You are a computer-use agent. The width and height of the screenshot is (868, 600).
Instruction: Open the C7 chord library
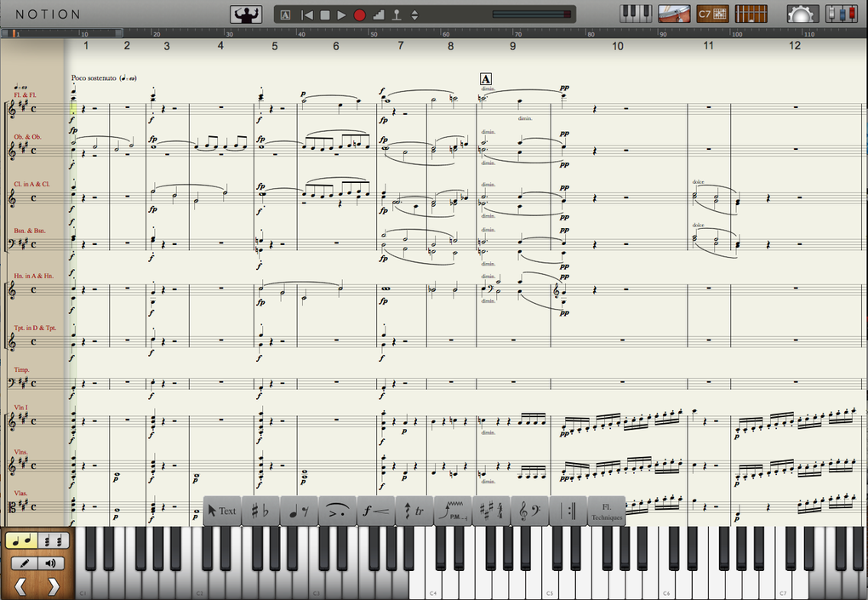(712, 14)
